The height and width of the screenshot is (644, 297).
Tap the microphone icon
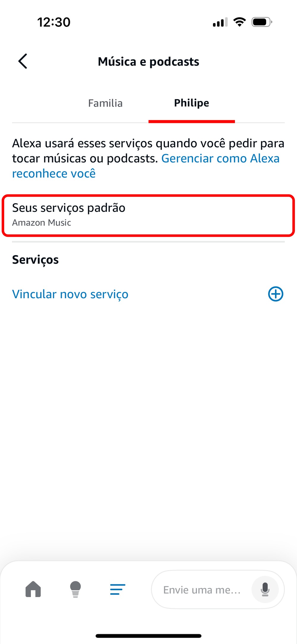(x=265, y=589)
